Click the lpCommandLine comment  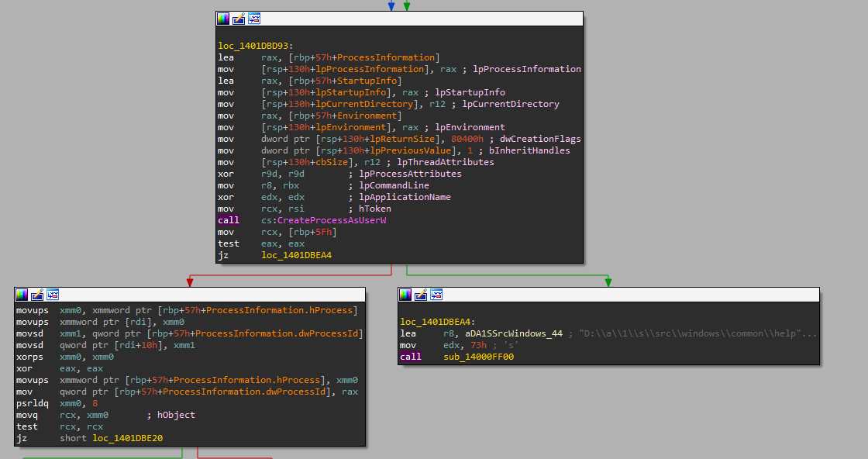tap(394, 185)
